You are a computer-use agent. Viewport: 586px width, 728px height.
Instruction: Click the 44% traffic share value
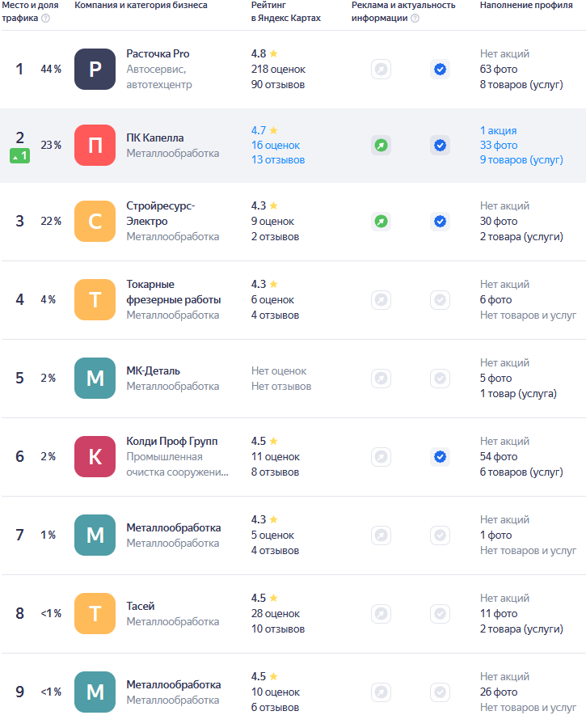pos(51,70)
